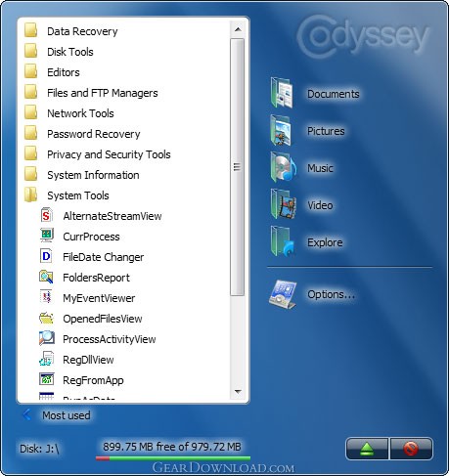Open the Video folder icon
449x476 pixels.
point(283,204)
